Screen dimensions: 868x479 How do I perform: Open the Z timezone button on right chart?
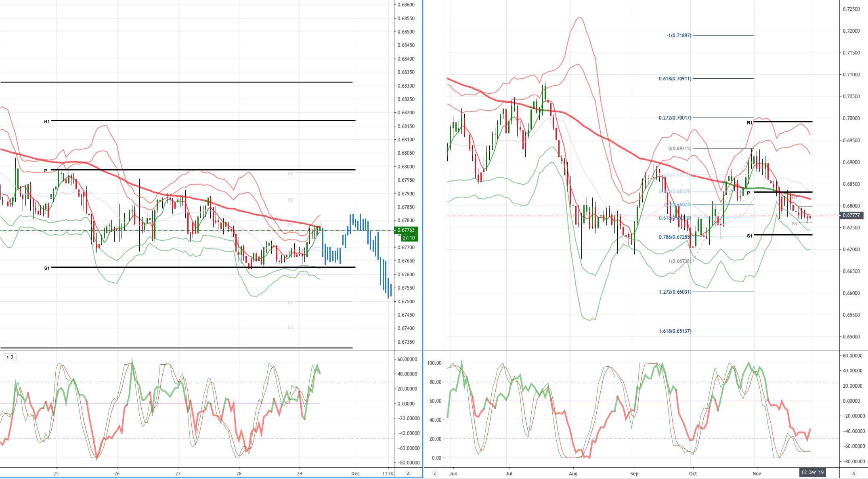tap(435, 473)
